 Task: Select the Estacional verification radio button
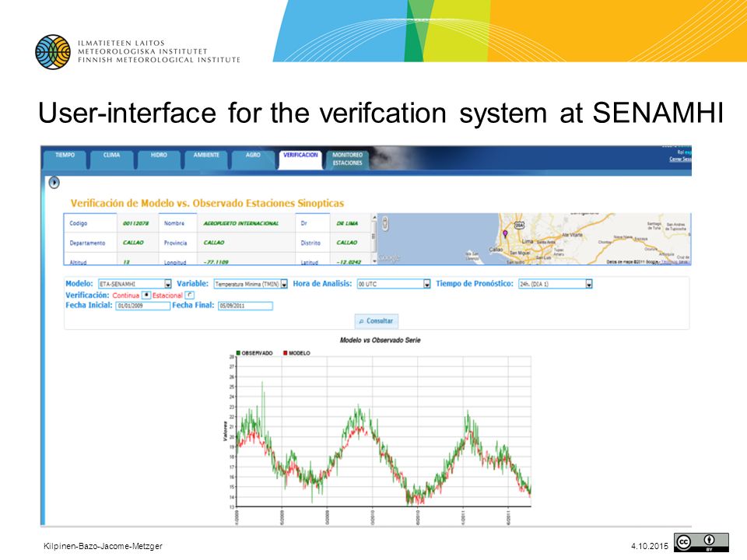tap(189, 296)
